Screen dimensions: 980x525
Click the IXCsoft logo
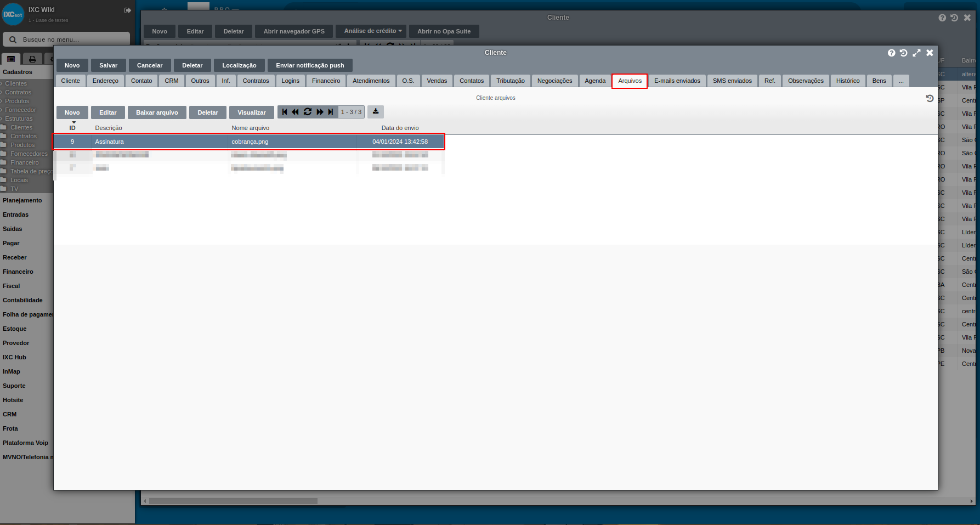[13, 14]
